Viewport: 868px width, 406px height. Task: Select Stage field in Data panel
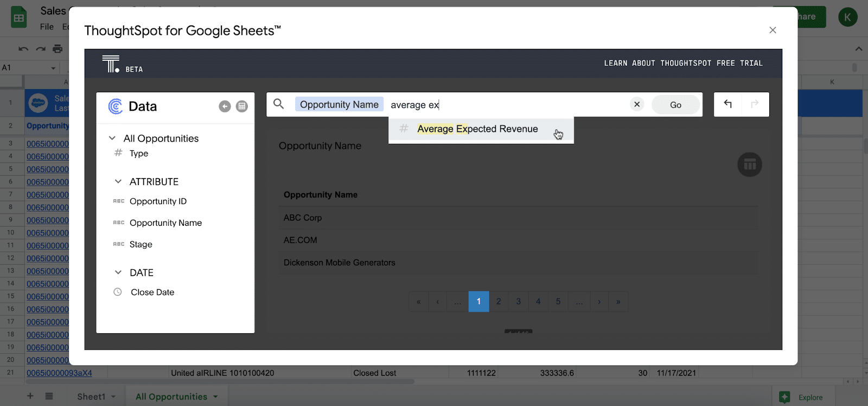coord(141,244)
